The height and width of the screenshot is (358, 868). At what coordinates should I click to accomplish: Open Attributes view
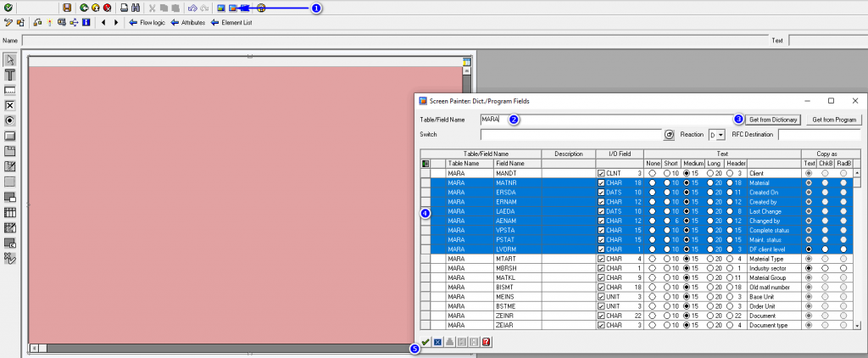click(x=187, y=23)
